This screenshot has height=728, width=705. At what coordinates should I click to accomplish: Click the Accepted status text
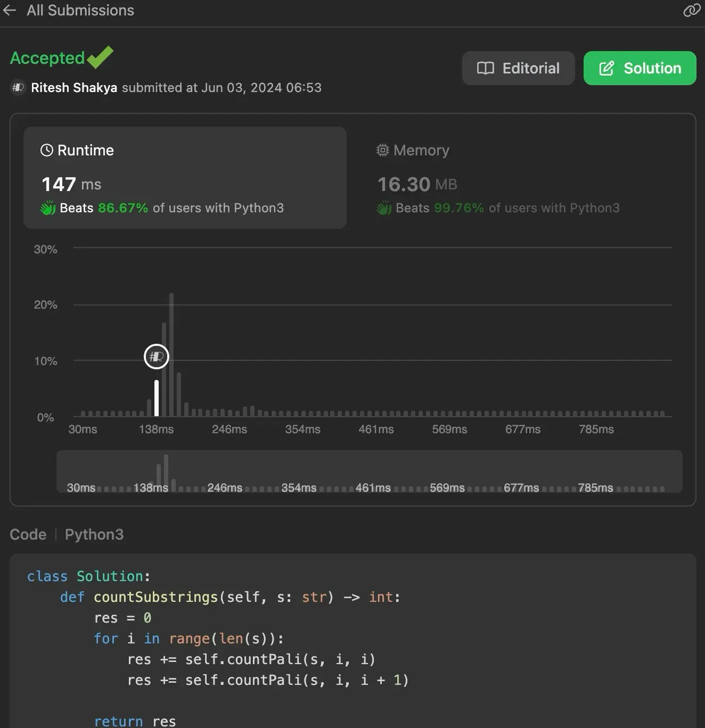[x=47, y=58]
